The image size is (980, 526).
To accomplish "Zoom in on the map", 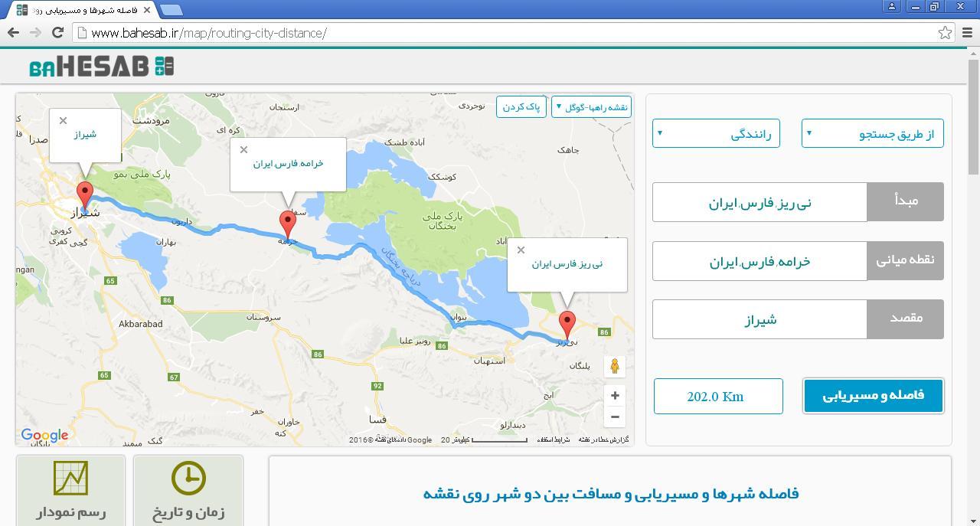I will (x=614, y=396).
